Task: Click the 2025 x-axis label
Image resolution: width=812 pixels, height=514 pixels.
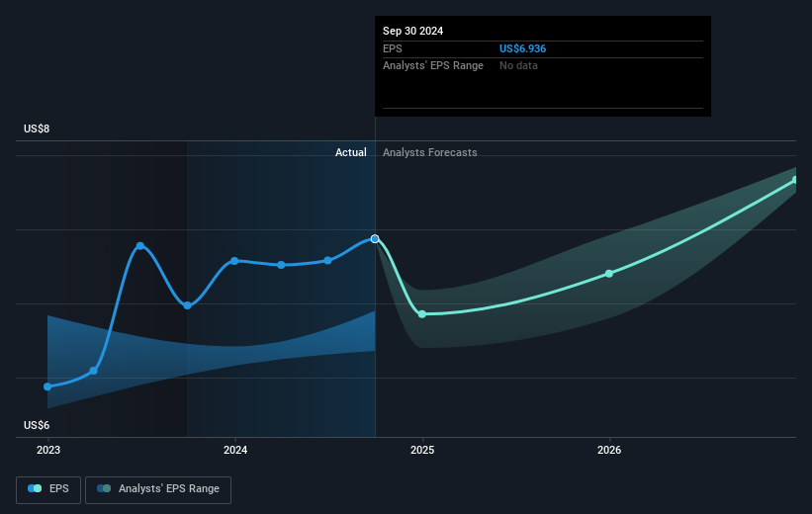Action: [422, 451]
